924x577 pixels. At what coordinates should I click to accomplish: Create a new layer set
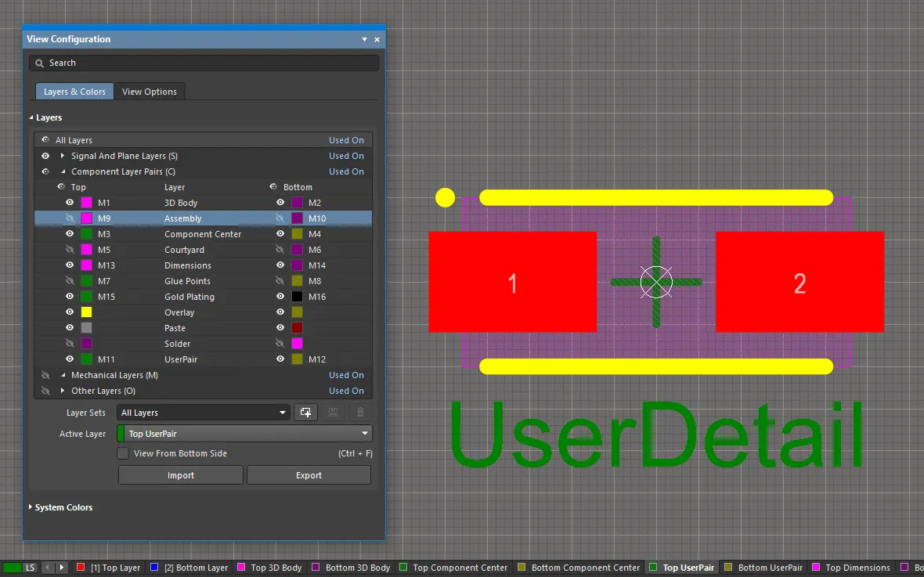tap(305, 412)
